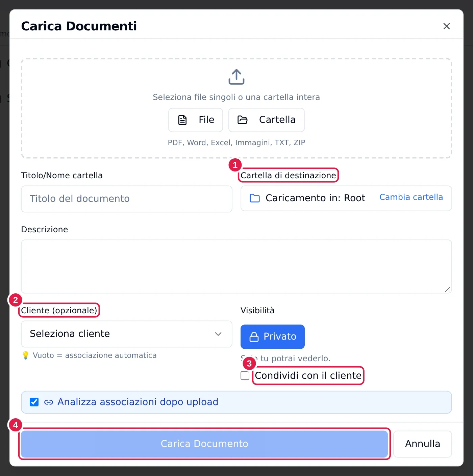This screenshot has width=473, height=476.
Task: Click into the Descrizione text area
Action: [x=236, y=267]
